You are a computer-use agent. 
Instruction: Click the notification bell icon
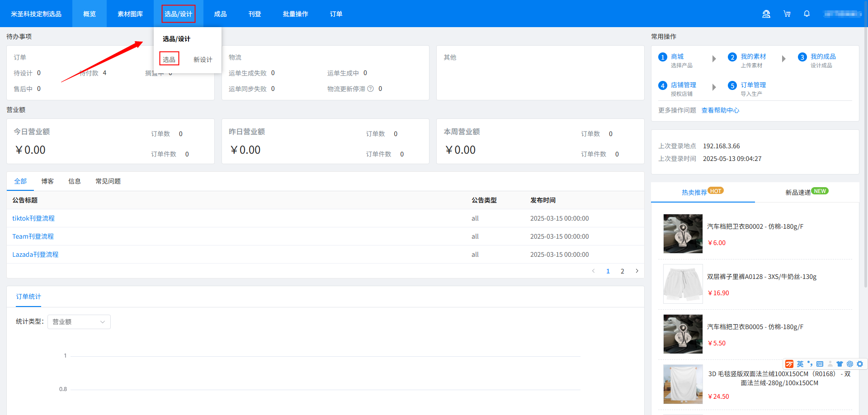tap(807, 14)
